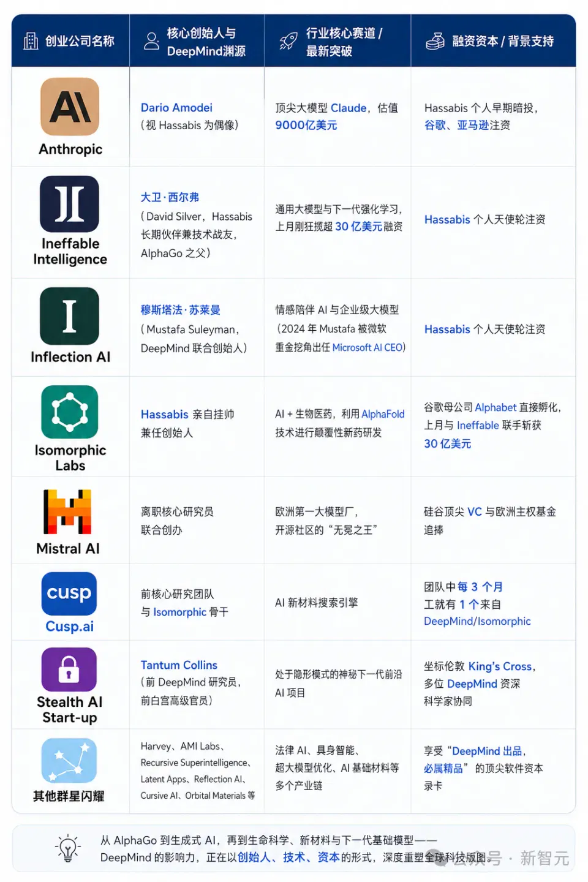Click the King's Cross location text
This screenshot has height=882, width=588.
pyautogui.click(x=500, y=666)
